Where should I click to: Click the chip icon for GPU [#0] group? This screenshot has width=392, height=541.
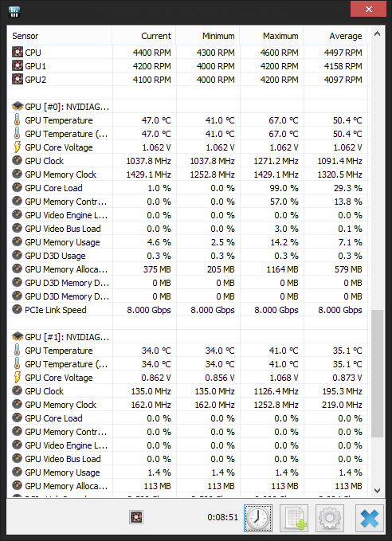[x=18, y=106]
